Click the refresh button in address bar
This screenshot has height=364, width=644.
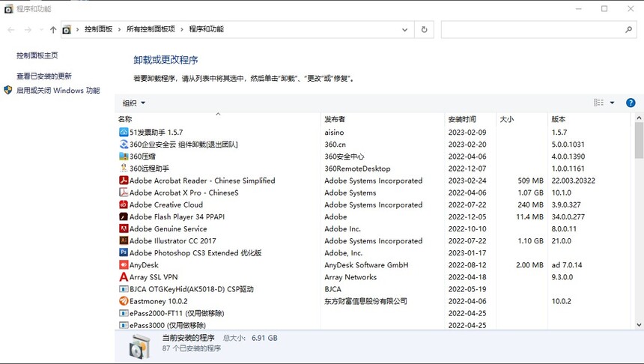[x=425, y=29]
